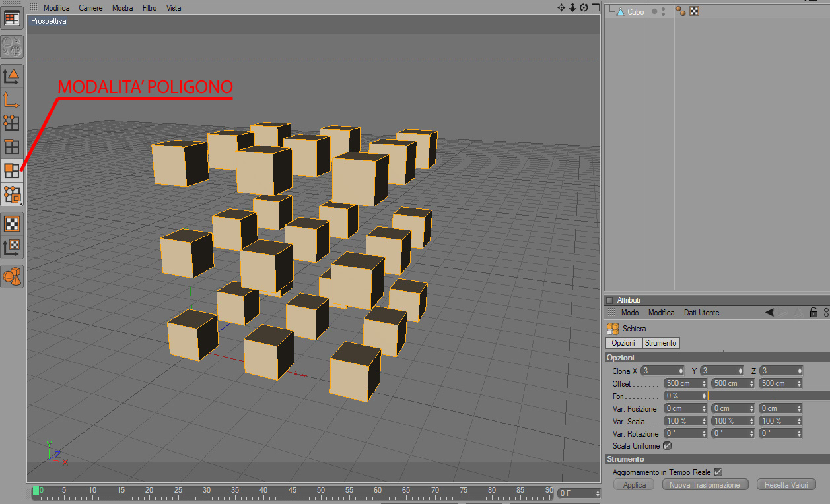Adjust first Offset 500 cm stepper

tap(704, 383)
